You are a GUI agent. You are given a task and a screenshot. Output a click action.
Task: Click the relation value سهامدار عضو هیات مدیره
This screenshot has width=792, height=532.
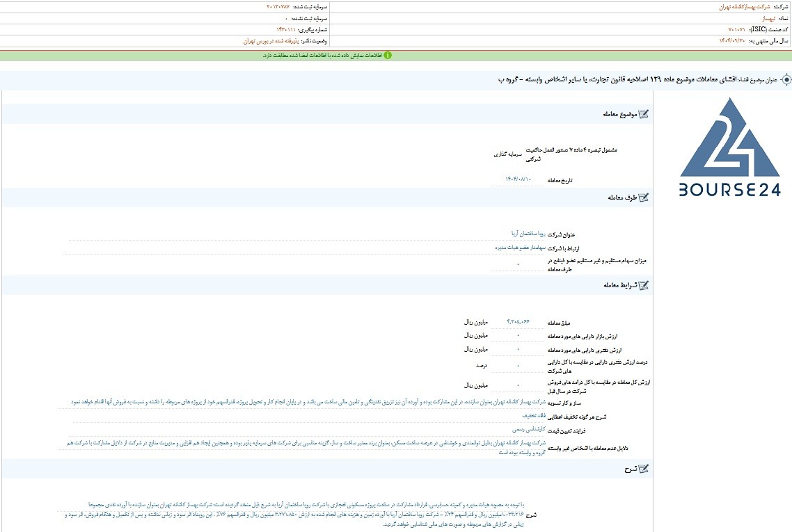pos(521,248)
